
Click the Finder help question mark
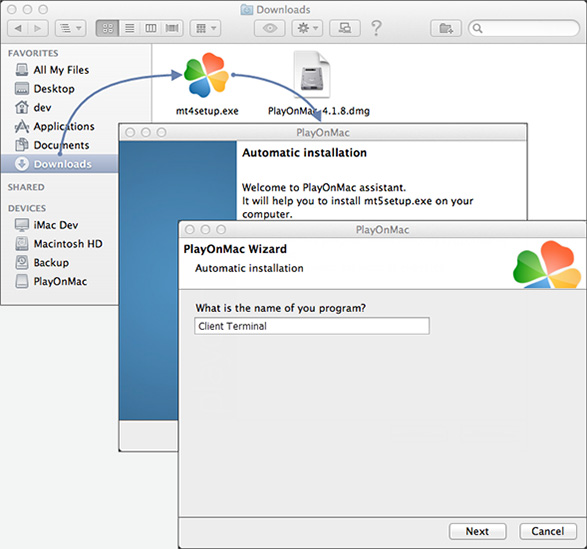[376, 28]
